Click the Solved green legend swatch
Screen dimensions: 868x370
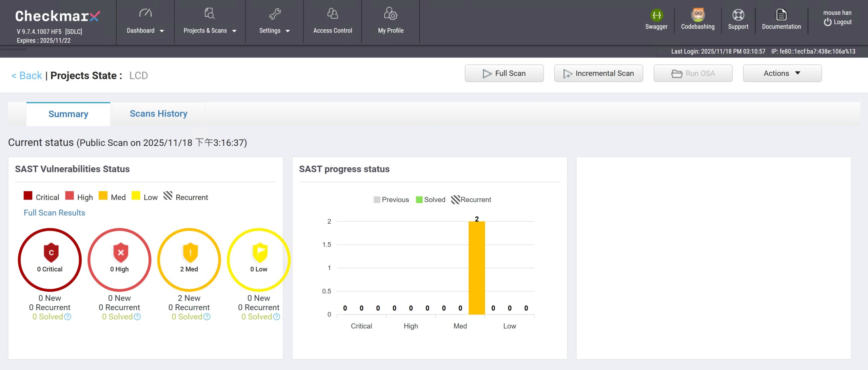[419, 200]
